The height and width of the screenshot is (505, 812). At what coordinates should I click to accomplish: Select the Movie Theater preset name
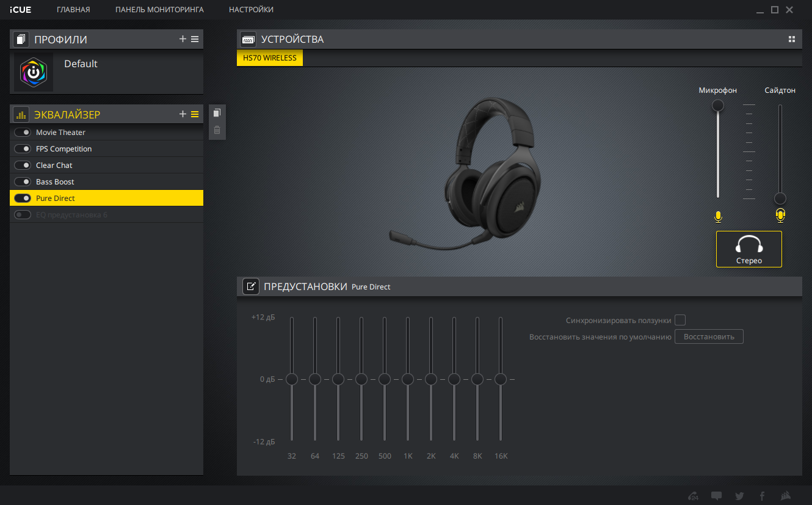[x=60, y=133]
